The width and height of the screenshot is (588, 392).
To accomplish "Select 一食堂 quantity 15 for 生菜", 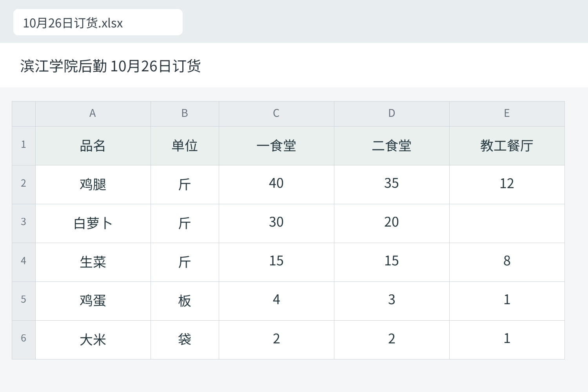I will pyautogui.click(x=276, y=262).
